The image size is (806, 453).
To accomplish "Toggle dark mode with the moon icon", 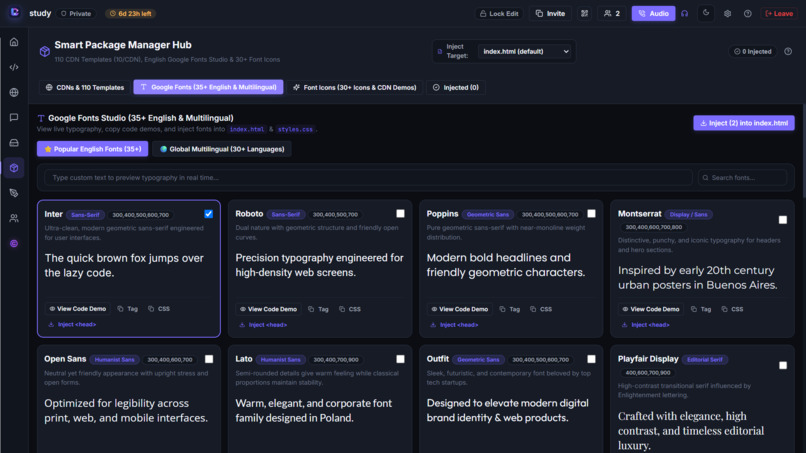I will (706, 13).
